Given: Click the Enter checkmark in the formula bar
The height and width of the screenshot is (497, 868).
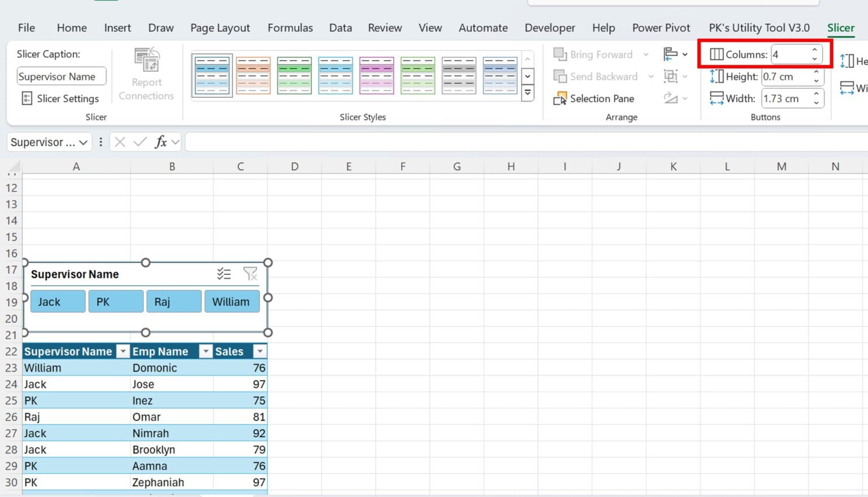Looking at the screenshot, I should 140,142.
